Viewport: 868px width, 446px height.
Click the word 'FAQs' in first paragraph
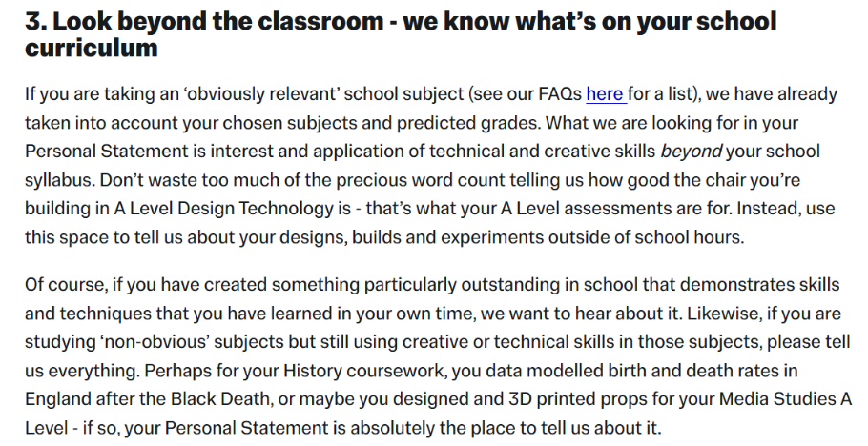click(x=560, y=94)
